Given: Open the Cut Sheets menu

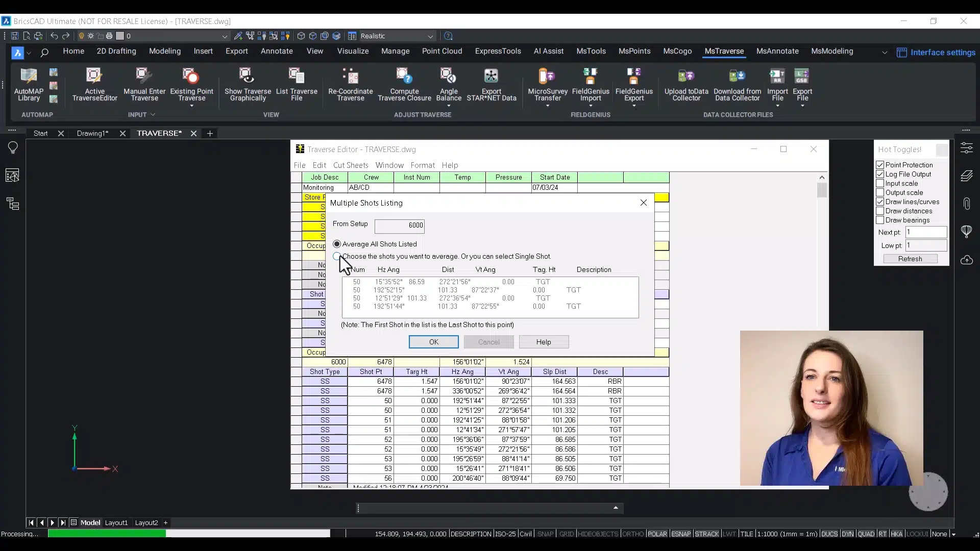Looking at the screenshot, I should 350,165.
